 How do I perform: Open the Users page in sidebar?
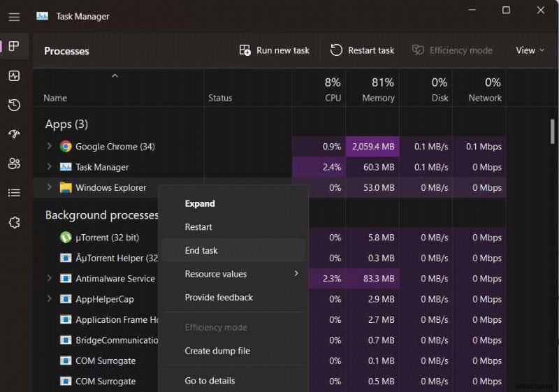tap(14, 164)
